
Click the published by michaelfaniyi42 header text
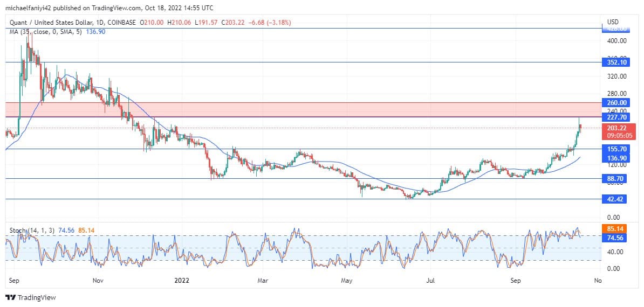[x=109, y=8]
